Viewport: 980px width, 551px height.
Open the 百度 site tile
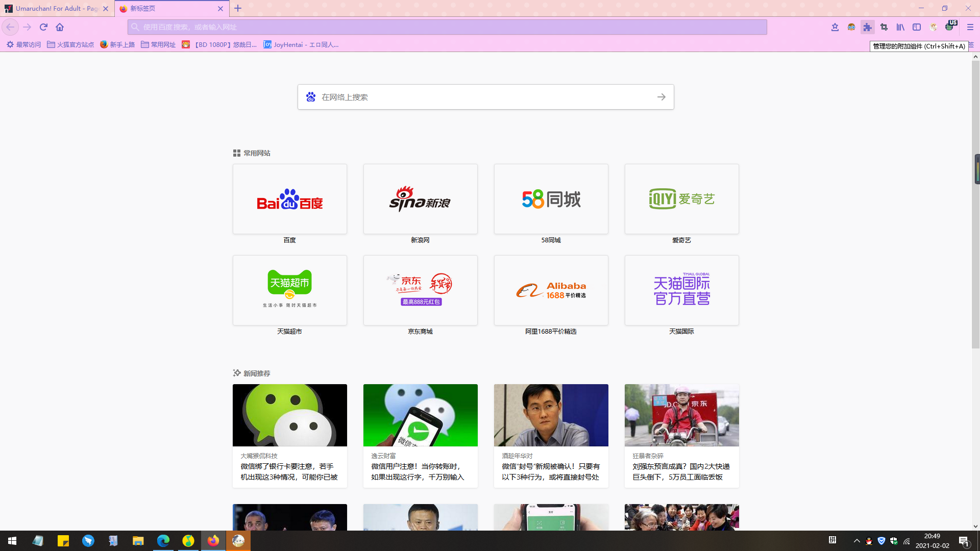pyautogui.click(x=290, y=199)
